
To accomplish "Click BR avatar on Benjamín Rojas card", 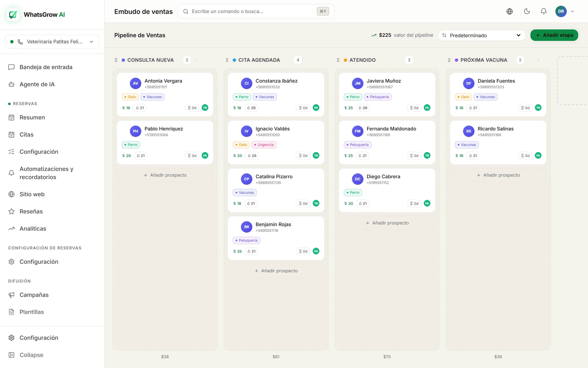I will coord(247,227).
